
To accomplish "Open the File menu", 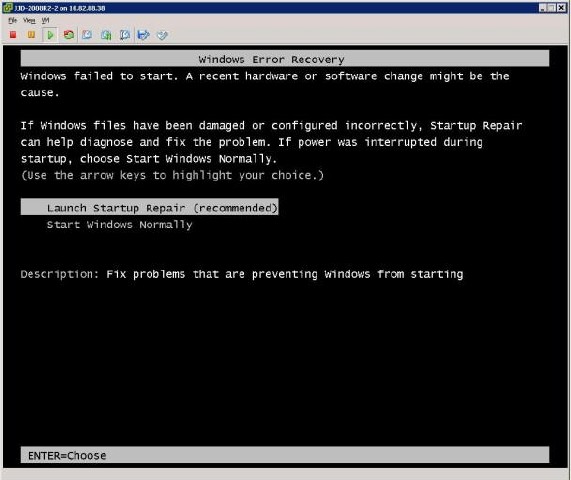I will 12,20.
